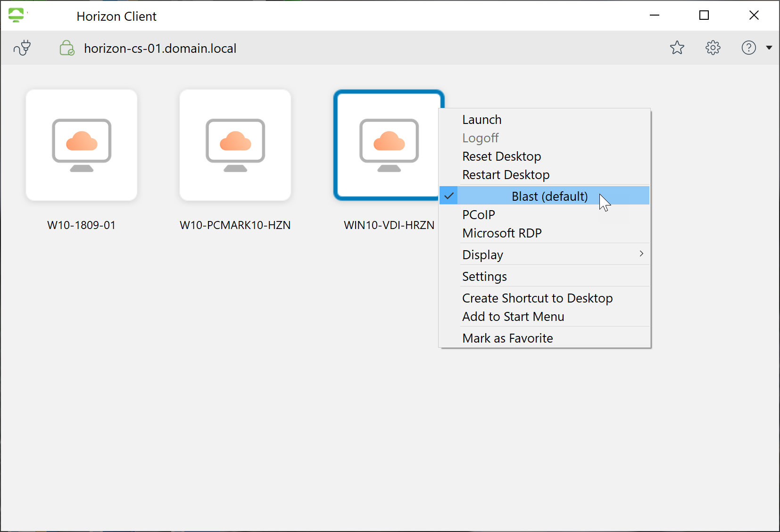
Task: Switch protocol to Microsoft RDP
Action: 502,232
